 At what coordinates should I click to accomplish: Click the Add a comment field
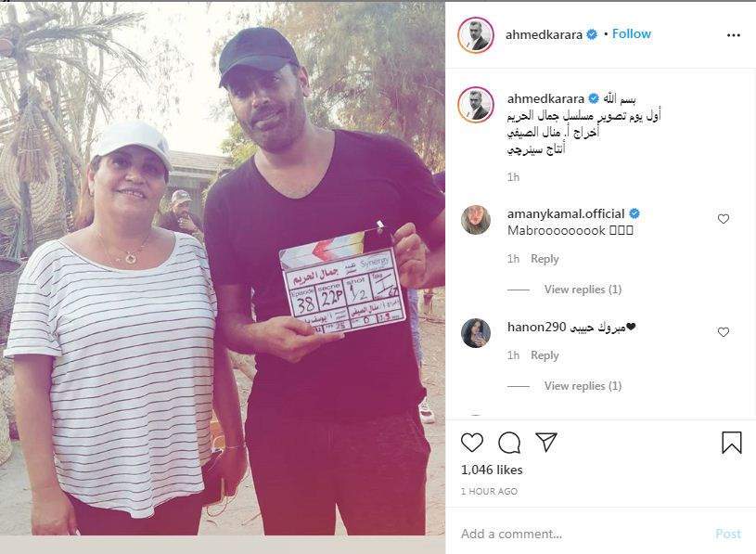(x=583, y=534)
